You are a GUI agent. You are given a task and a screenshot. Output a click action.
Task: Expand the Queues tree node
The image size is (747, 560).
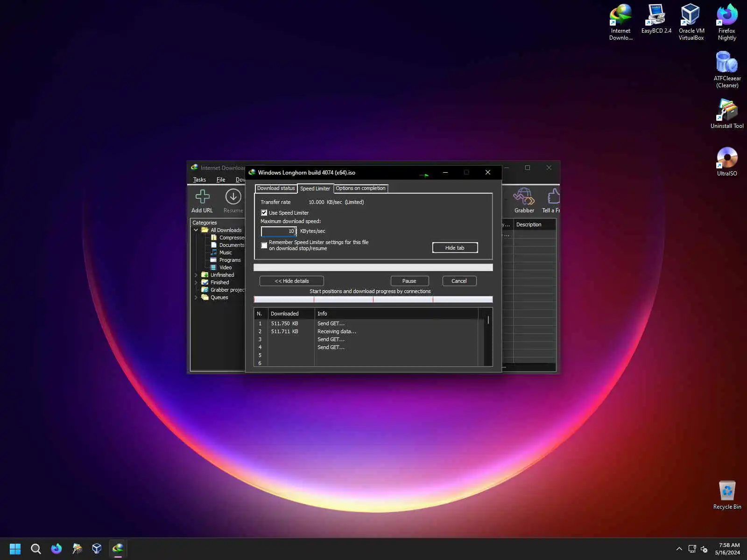tap(196, 297)
